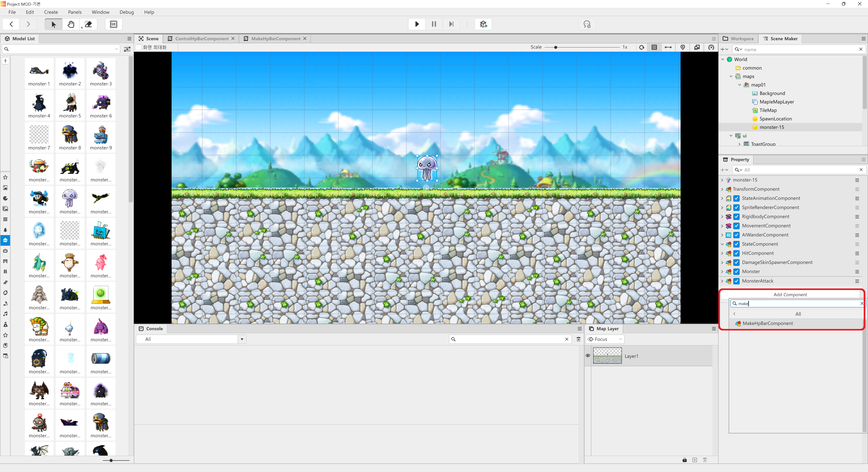
Task: Open the File menu
Action: (x=12, y=12)
